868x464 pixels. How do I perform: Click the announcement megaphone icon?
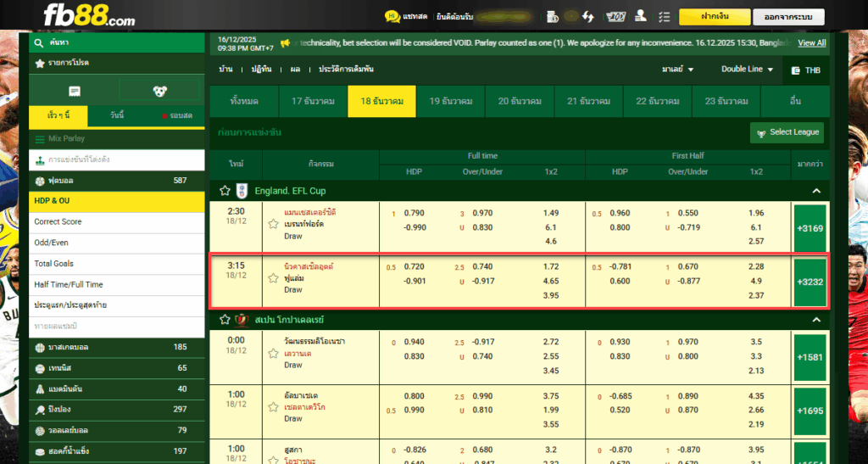pyautogui.click(x=286, y=43)
